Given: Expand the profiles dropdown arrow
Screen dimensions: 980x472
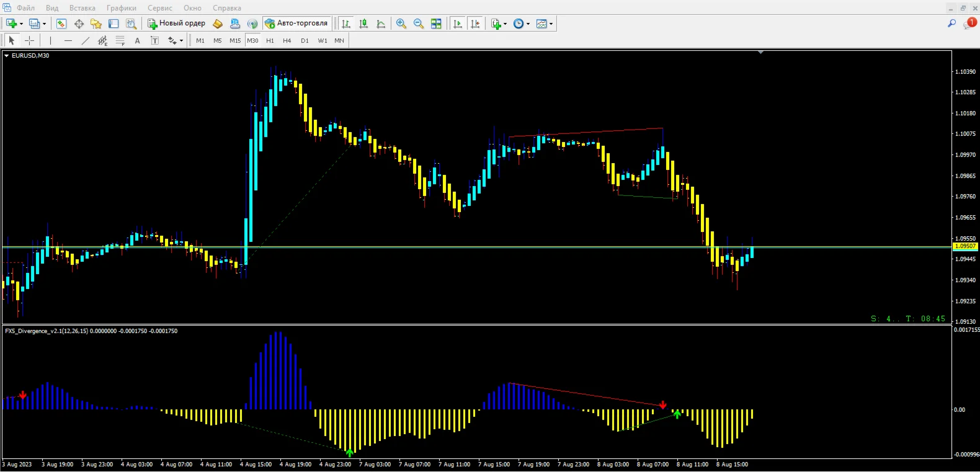Looking at the screenshot, I should tap(44, 24).
